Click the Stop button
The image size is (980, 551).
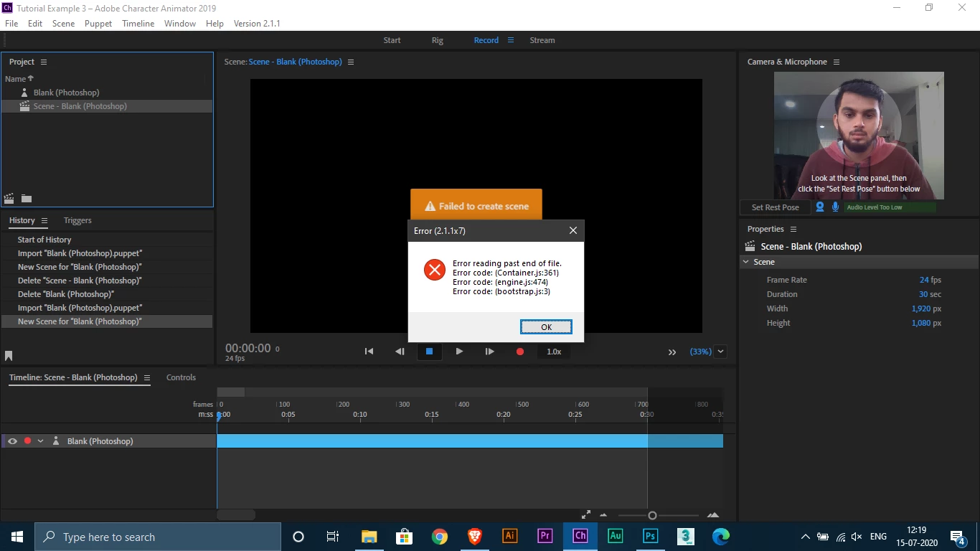(x=429, y=352)
